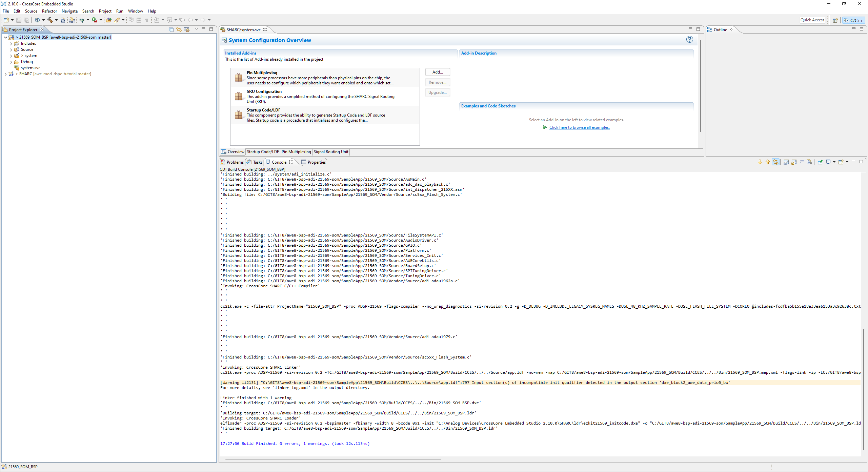The image size is (868, 472).
Task: Select the SRU Configuration add-in
Action: (264, 91)
